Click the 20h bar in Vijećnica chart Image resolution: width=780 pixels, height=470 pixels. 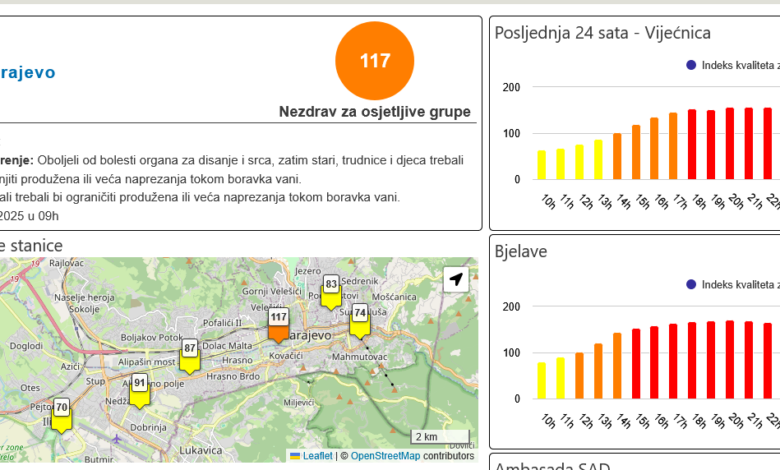[730, 143]
